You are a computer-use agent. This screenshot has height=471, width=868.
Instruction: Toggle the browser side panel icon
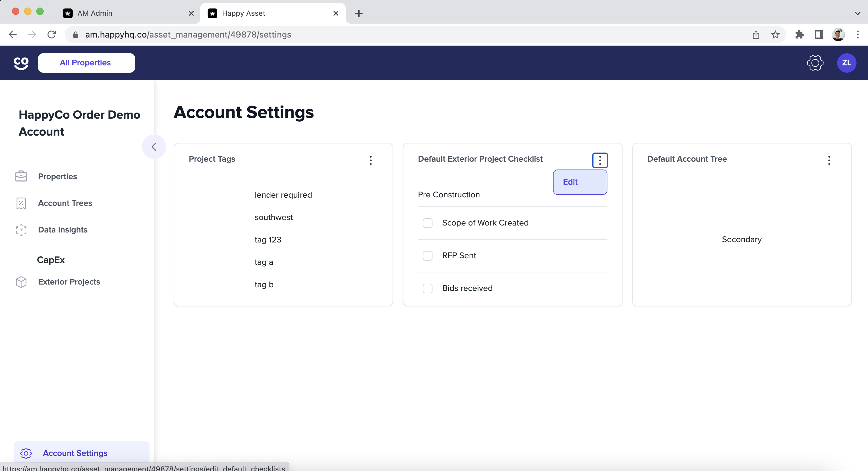coord(819,35)
